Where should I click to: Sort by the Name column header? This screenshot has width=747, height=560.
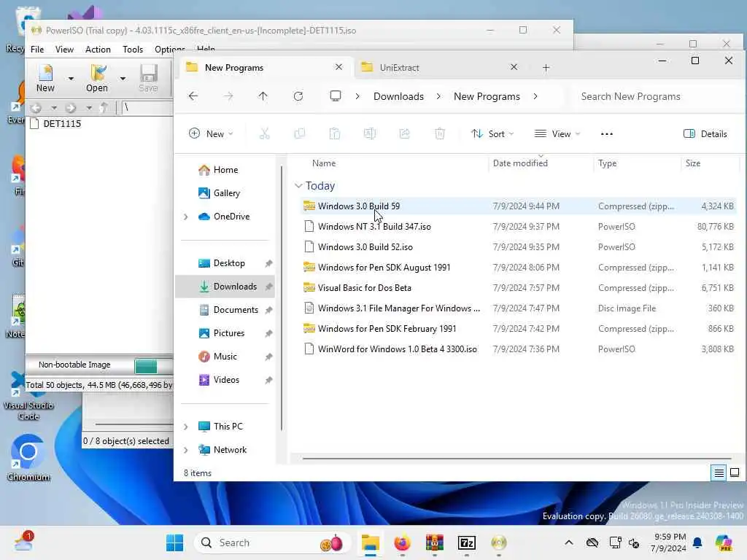324,163
